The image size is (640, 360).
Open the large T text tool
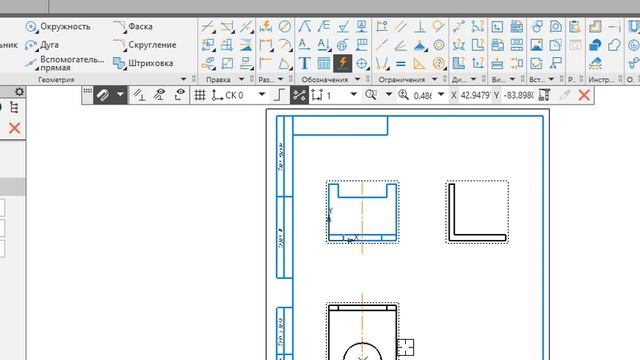(304, 63)
